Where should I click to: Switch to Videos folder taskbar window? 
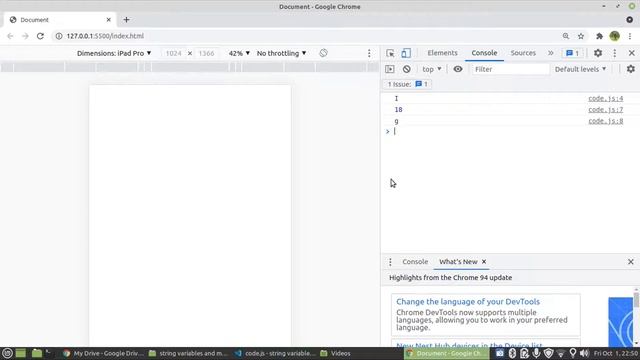[336, 353]
